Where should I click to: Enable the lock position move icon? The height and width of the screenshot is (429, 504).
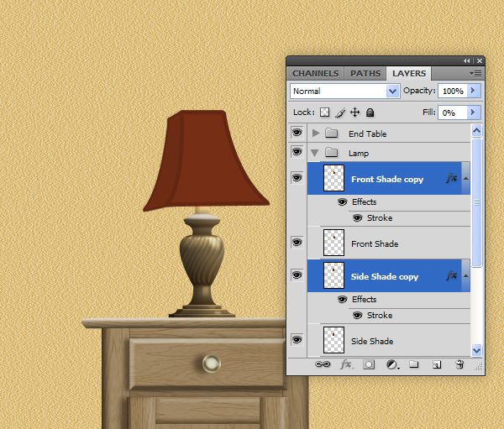(354, 112)
